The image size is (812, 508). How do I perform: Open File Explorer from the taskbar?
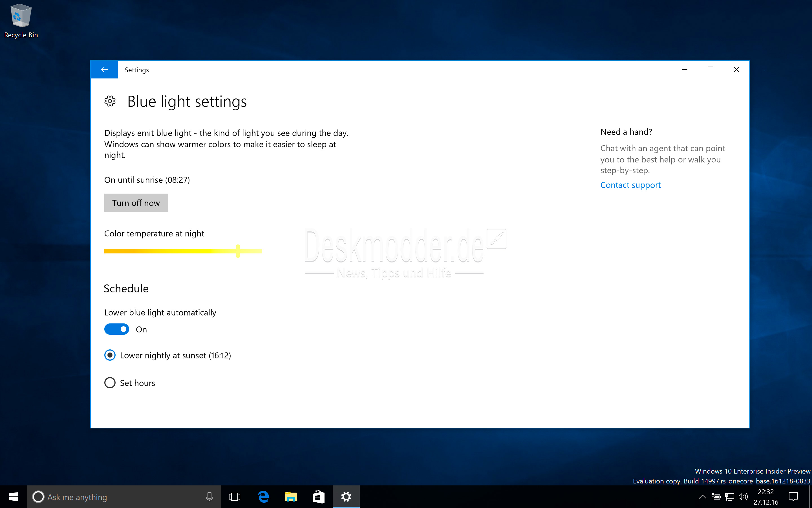point(291,497)
